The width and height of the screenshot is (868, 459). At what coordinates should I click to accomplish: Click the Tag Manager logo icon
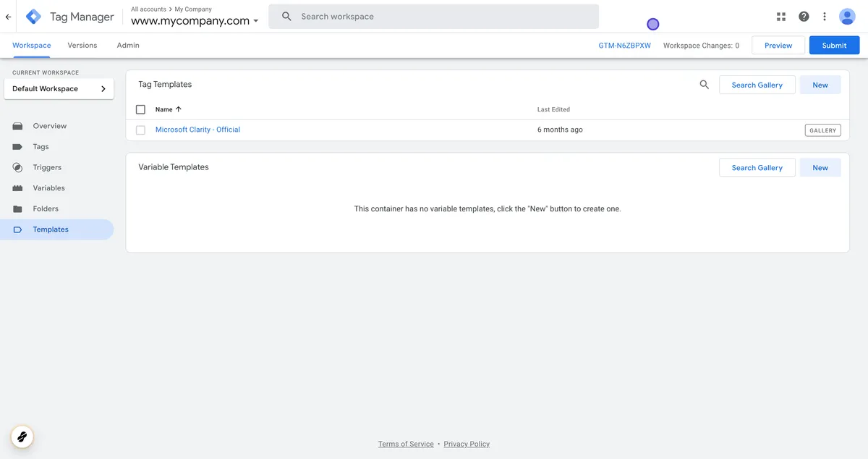(33, 17)
